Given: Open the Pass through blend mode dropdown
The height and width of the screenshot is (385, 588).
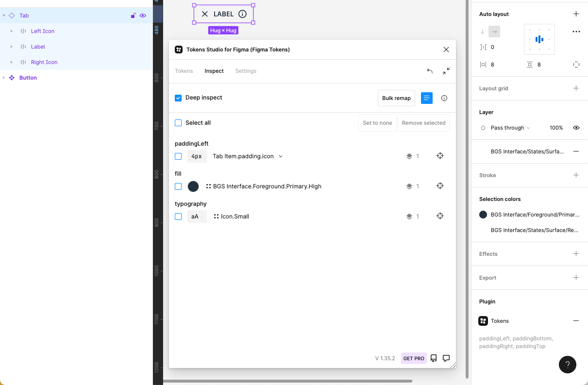Looking at the screenshot, I should click(509, 128).
